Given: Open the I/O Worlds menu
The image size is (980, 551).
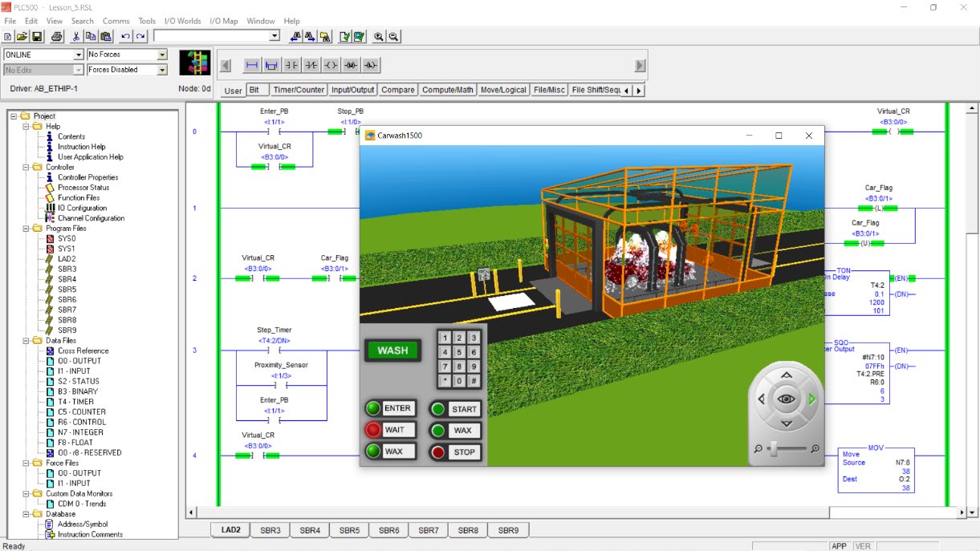Looking at the screenshot, I should coord(182,21).
